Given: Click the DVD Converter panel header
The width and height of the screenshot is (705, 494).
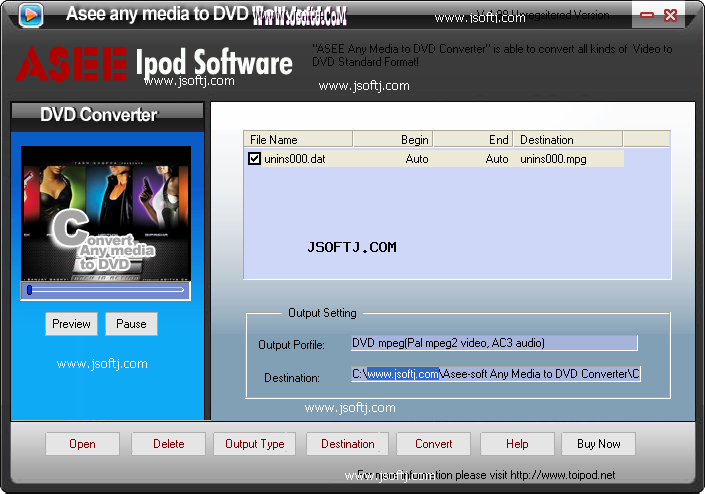Looking at the screenshot, I should 107,116.
